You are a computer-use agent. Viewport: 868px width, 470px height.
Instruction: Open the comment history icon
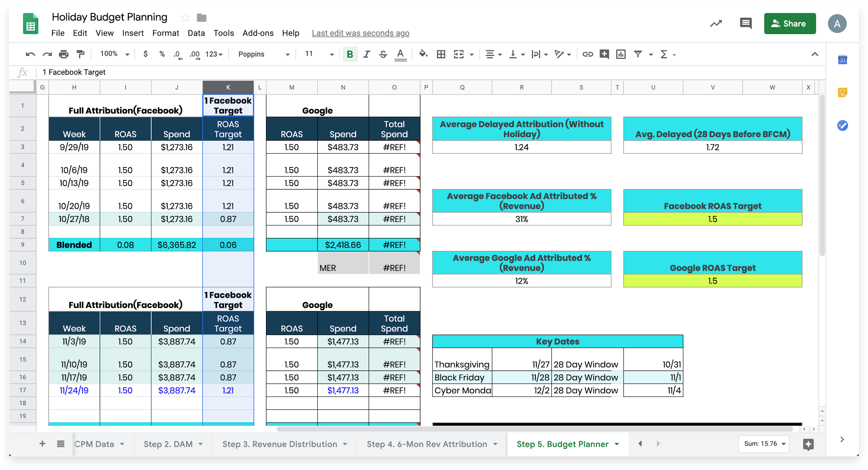click(x=745, y=24)
